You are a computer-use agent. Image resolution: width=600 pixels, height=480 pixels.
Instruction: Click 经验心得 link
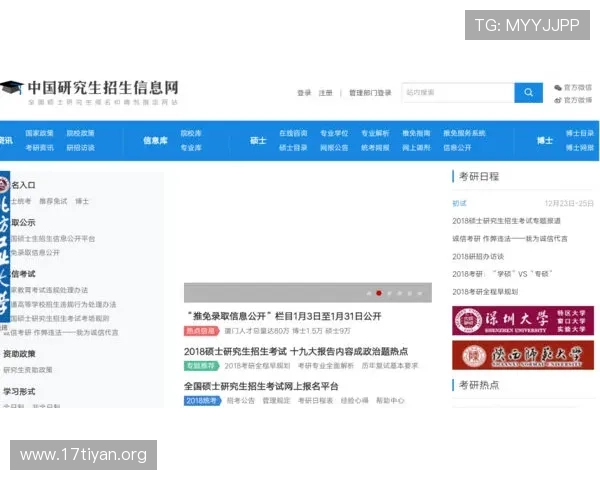click(x=354, y=401)
